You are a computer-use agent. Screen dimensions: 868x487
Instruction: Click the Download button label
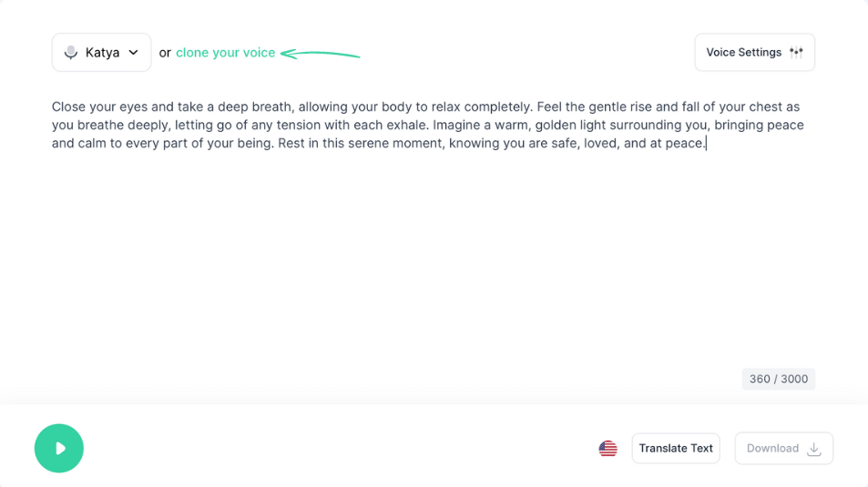772,448
